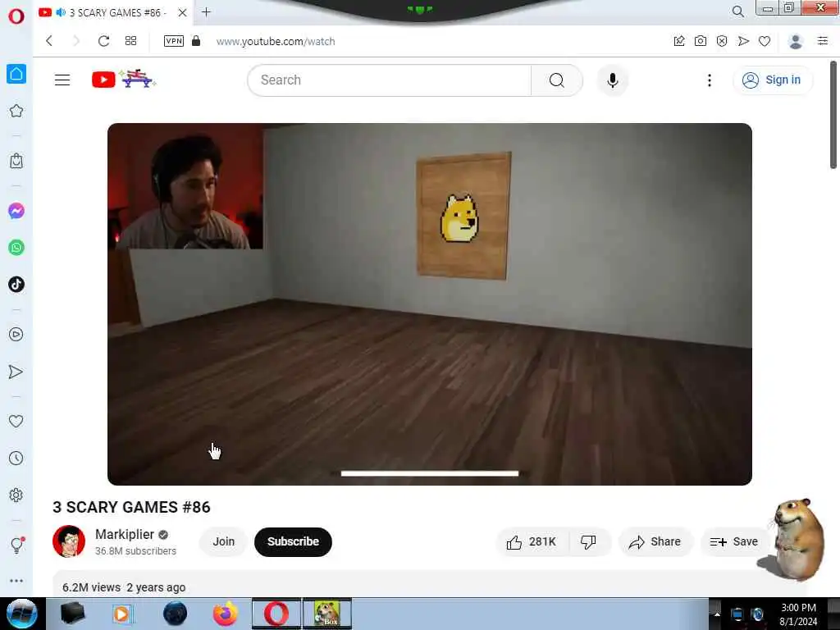840x630 pixels.
Task: Open Markiplier channel avatar
Action: (x=69, y=541)
